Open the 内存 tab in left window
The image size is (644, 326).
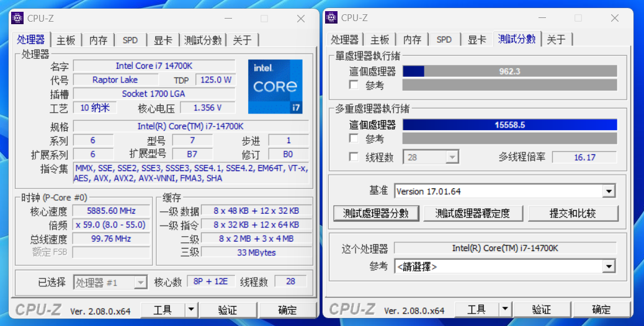(x=98, y=40)
